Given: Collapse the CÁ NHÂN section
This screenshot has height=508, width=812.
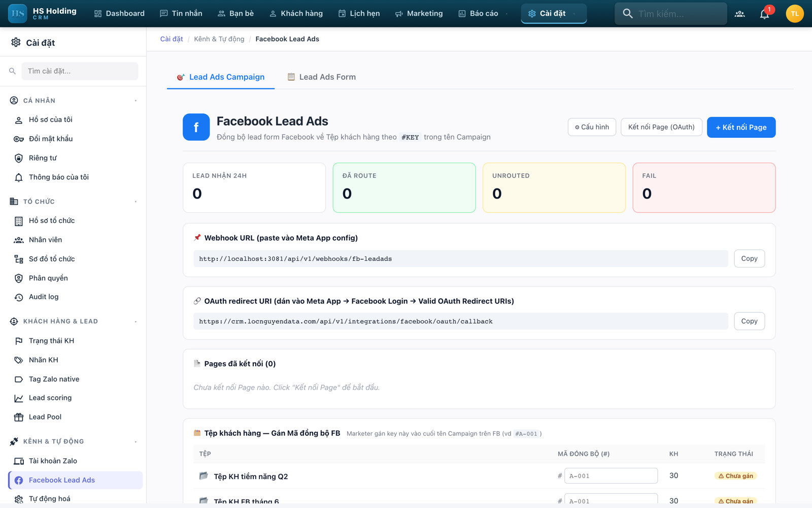Looking at the screenshot, I should tap(136, 101).
